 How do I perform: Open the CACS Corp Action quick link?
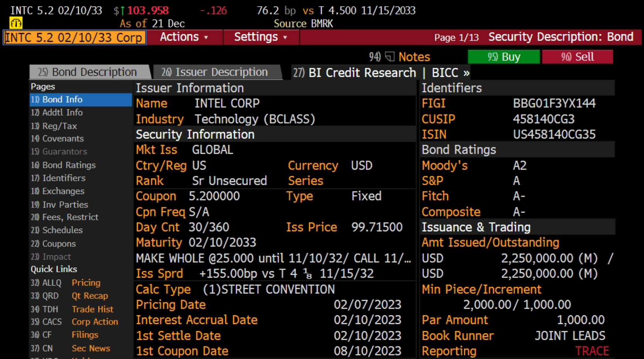click(x=74, y=322)
